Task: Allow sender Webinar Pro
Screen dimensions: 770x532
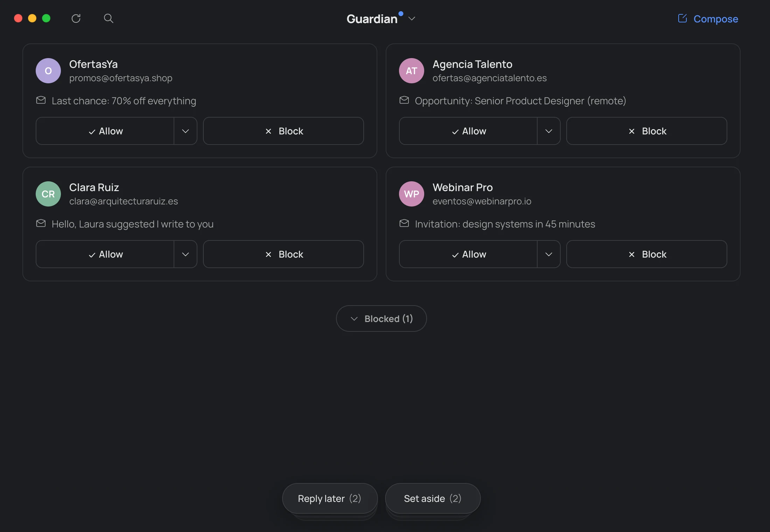Action: pos(468,254)
